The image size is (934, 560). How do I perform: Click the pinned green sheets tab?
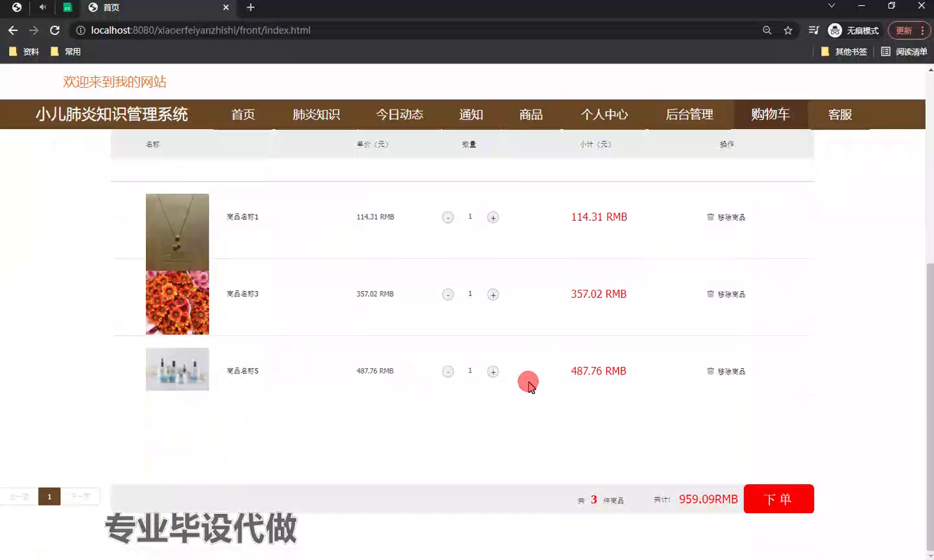67,8
